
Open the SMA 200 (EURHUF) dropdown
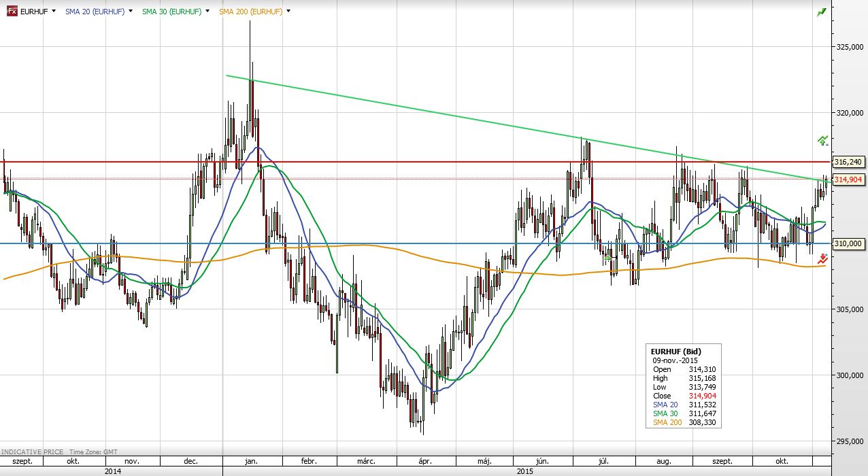288,12
